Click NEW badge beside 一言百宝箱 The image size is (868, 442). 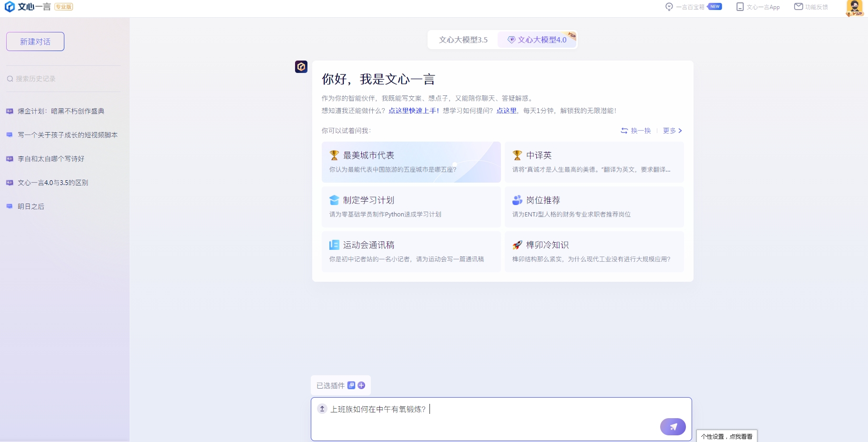(x=715, y=7)
